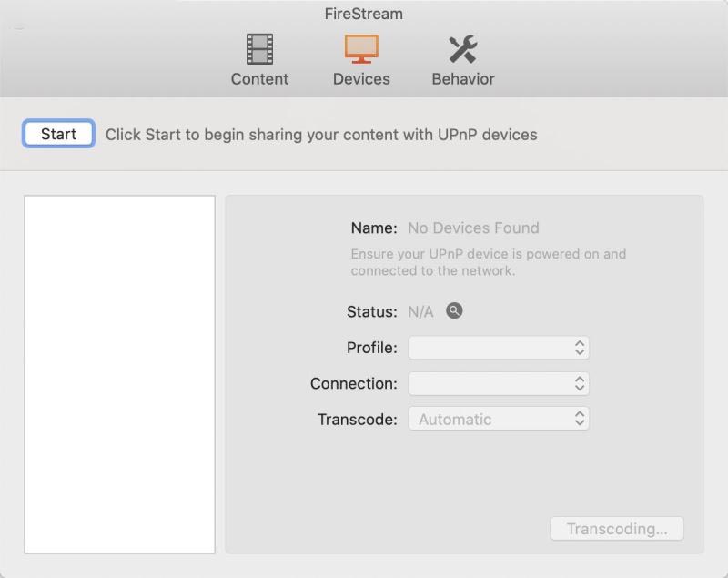Click the 'N/A' status value
Screen dimensions: 728x578
(420, 311)
